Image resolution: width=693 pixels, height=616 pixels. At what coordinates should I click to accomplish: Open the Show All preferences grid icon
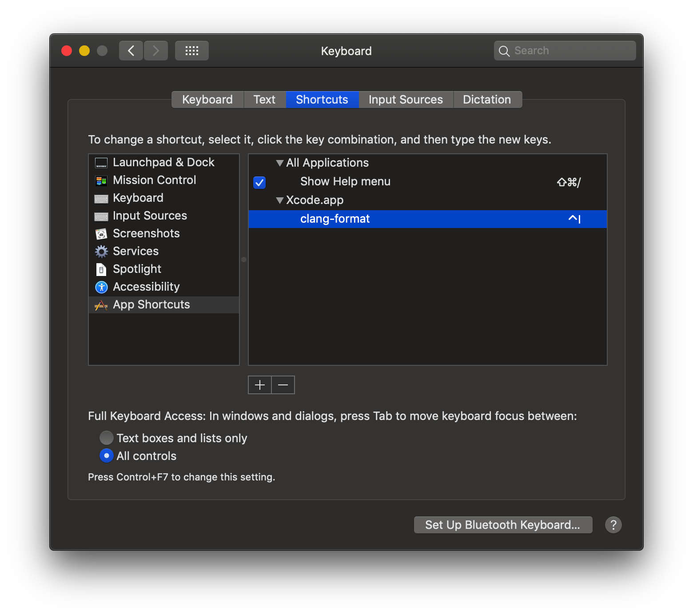[x=191, y=50]
